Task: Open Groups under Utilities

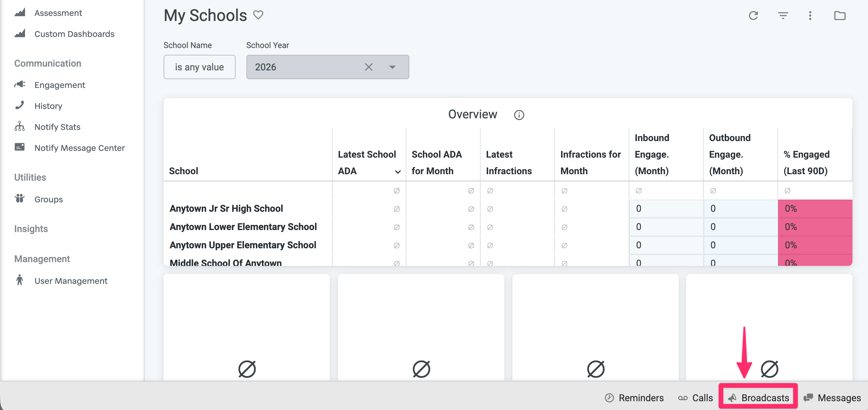Action: tap(48, 199)
